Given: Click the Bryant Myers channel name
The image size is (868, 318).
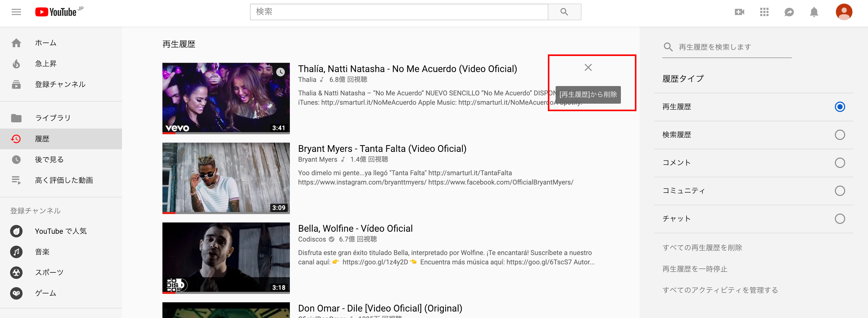Looking at the screenshot, I should [317, 159].
